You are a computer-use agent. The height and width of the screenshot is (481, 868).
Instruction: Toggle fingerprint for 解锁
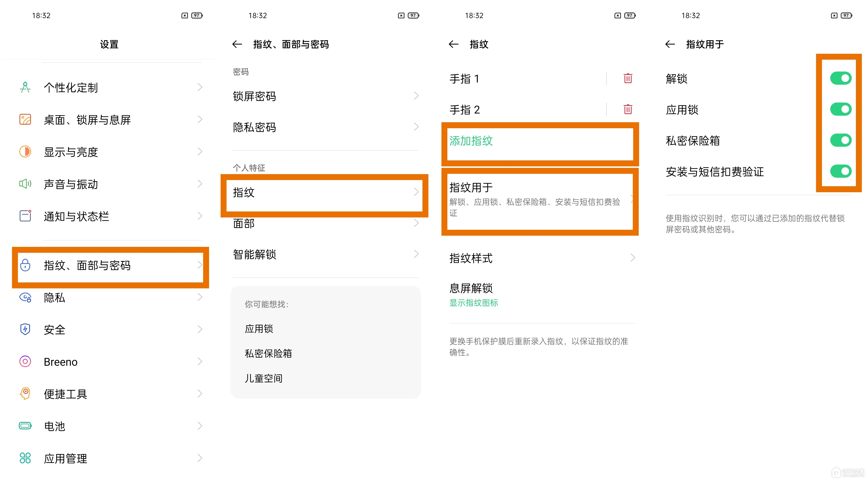click(x=841, y=78)
